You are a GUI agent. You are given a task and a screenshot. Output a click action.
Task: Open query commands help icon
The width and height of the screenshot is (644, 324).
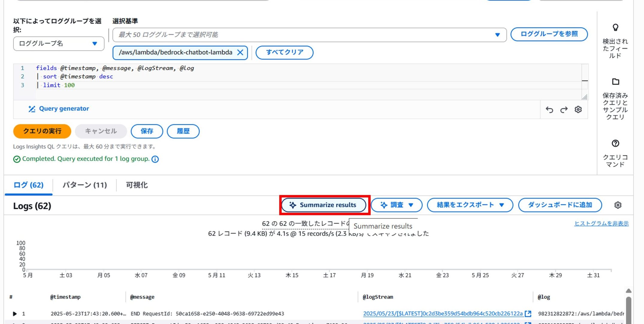615,143
